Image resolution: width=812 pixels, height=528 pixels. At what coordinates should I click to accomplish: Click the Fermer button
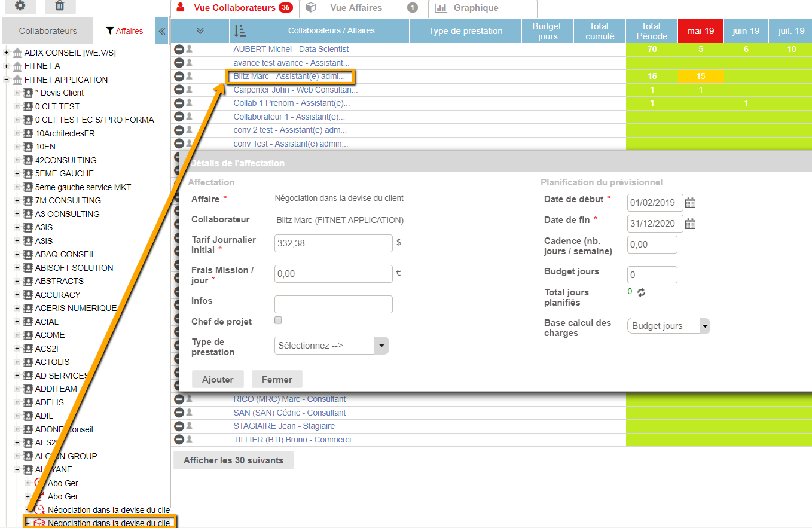[x=277, y=379]
